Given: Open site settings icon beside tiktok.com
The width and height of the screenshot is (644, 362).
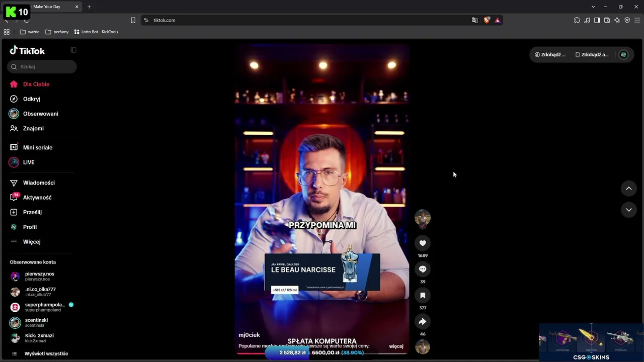Looking at the screenshot, I should [x=146, y=20].
